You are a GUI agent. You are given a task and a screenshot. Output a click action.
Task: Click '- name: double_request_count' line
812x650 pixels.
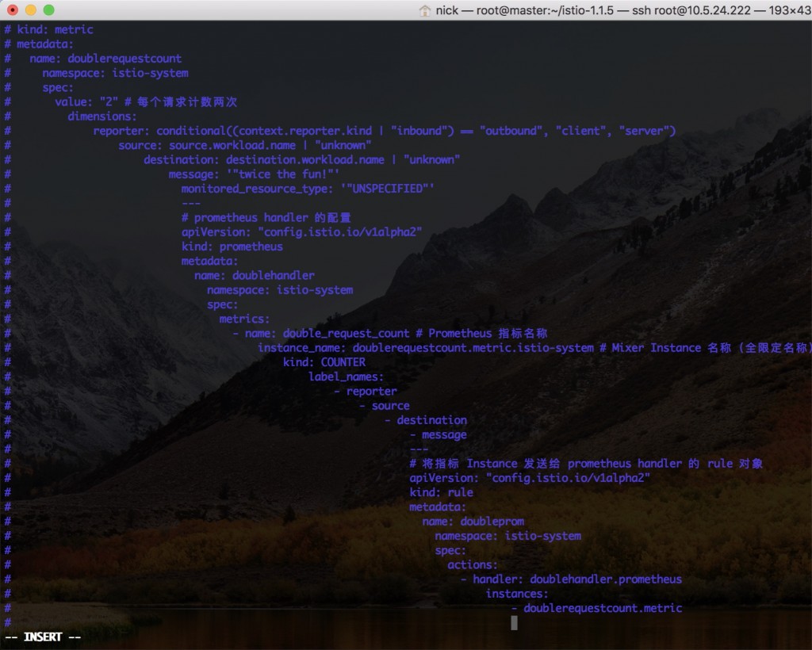(389, 334)
